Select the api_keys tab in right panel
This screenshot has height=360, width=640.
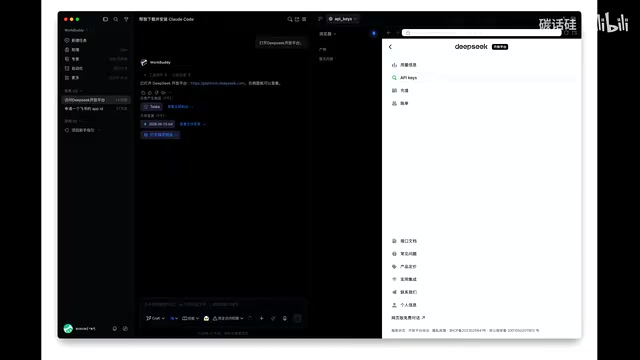[x=342, y=19]
